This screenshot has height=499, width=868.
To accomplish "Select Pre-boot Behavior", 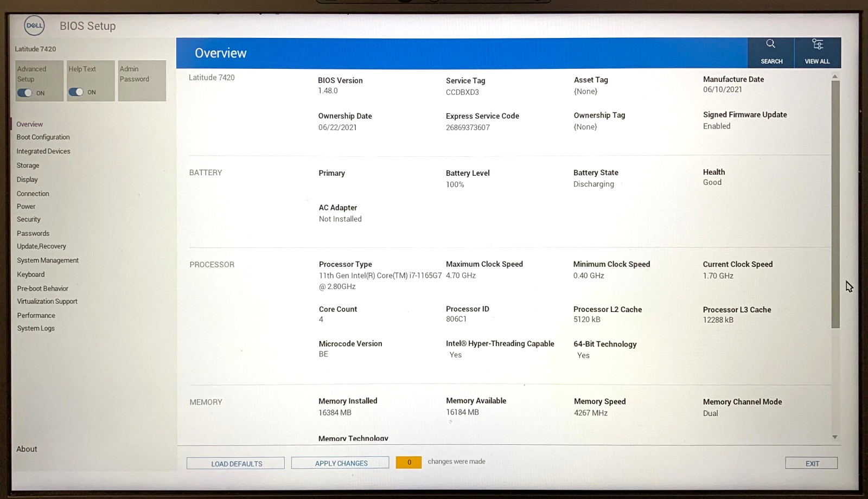I will [x=43, y=289].
